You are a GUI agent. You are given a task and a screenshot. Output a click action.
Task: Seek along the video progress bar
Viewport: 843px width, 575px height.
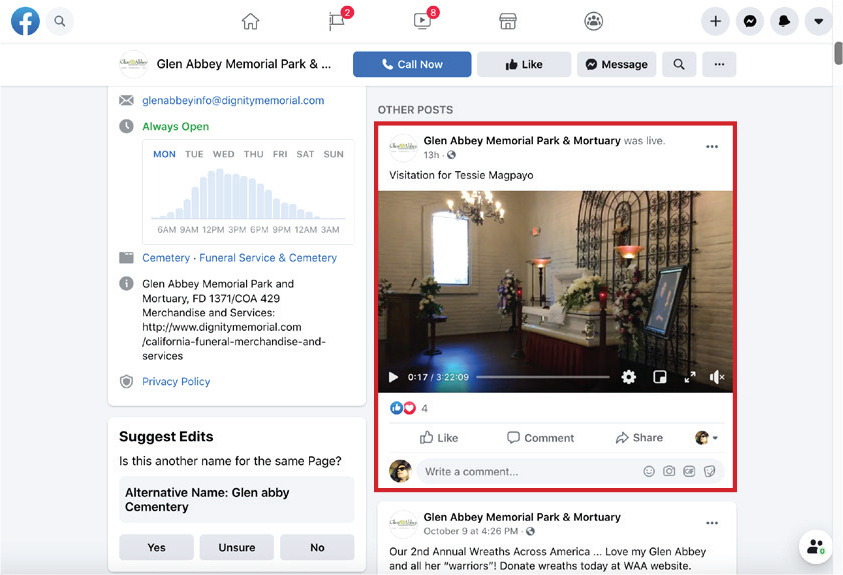tap(542, 377)
